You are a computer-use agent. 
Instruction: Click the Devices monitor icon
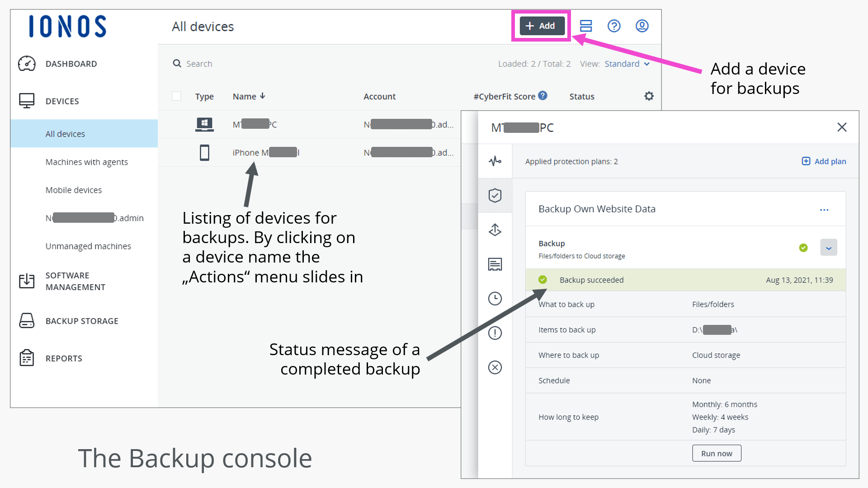27,101
